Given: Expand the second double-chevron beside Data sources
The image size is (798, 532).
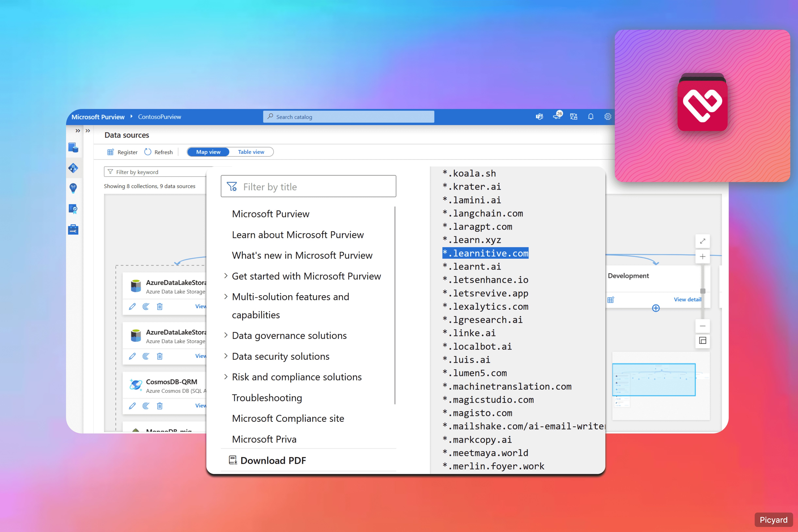Looking at the screenshot, I should (88, 131).
